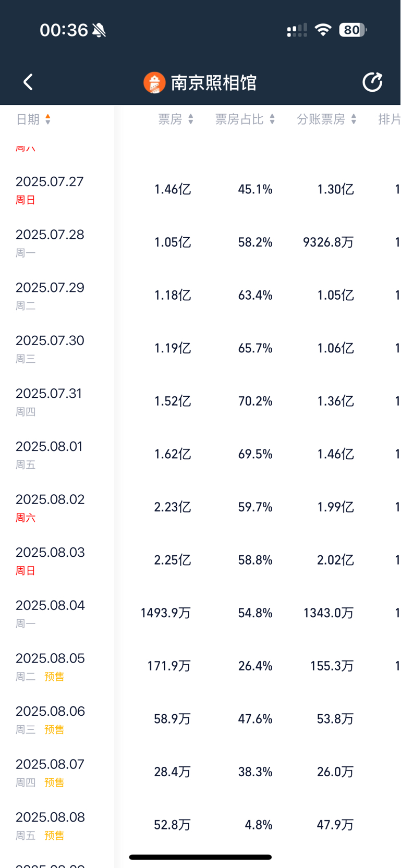Tap 预售 label on 2025.08.05 row
Viewport: 401px width, 868px height.
pos(54,677)
